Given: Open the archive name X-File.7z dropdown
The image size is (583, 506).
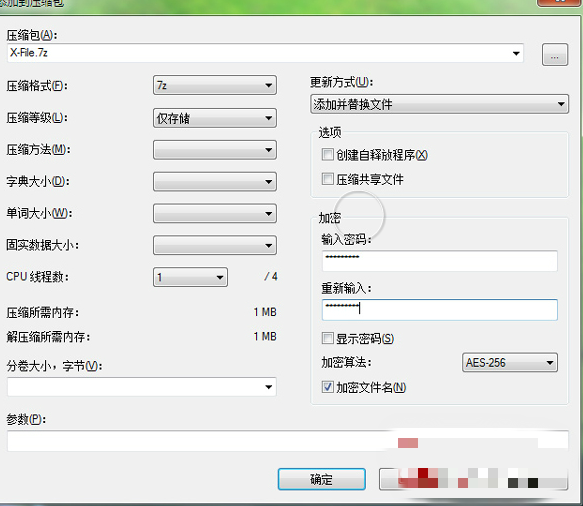Looking at the screenshot, I should 516,53.
